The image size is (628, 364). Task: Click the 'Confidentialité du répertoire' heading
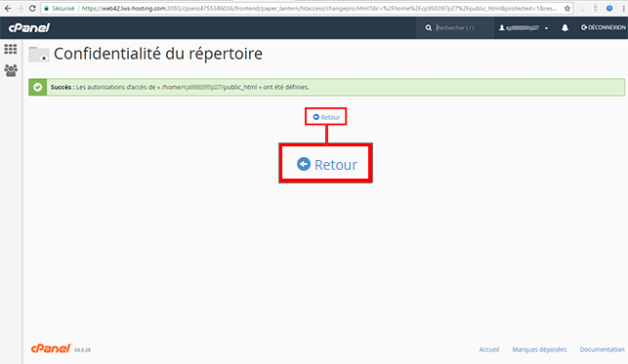pos(158,54)
